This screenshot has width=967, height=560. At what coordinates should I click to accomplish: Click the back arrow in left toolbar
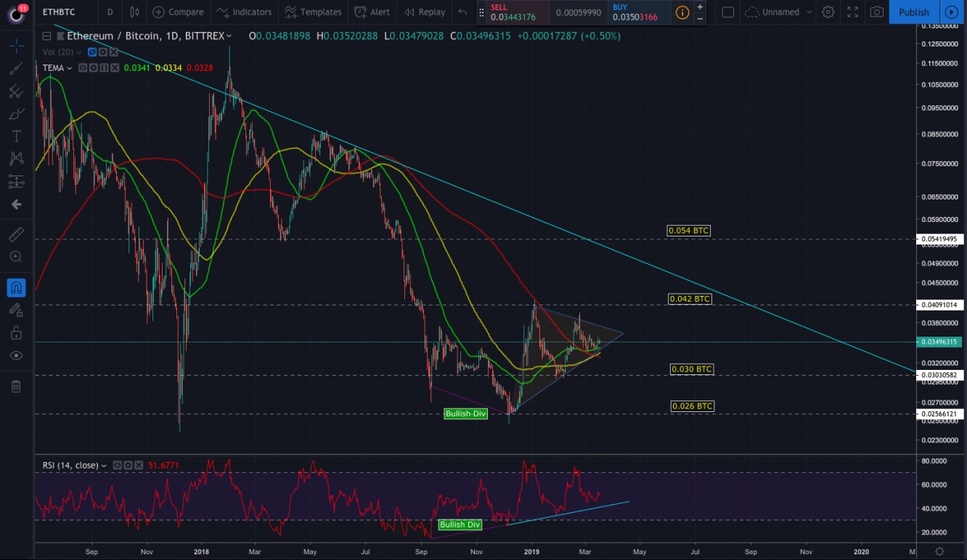(x=16, y=205)
